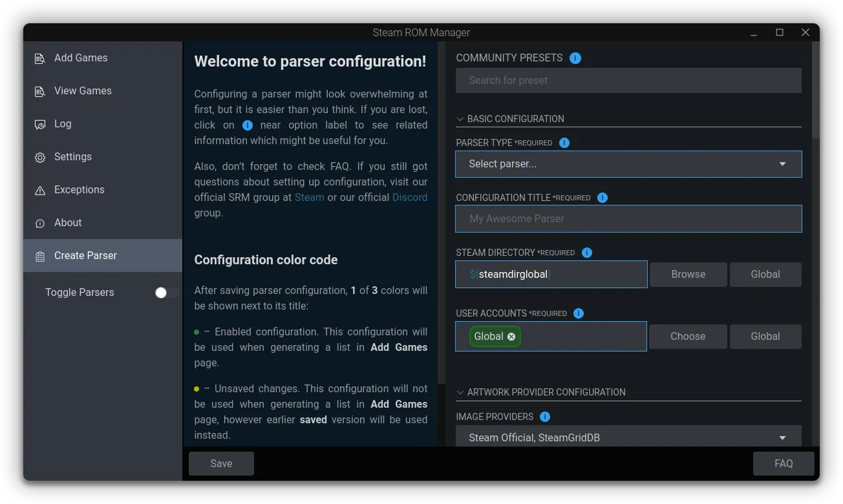Click the Settings gear icon

coord(40,157)
